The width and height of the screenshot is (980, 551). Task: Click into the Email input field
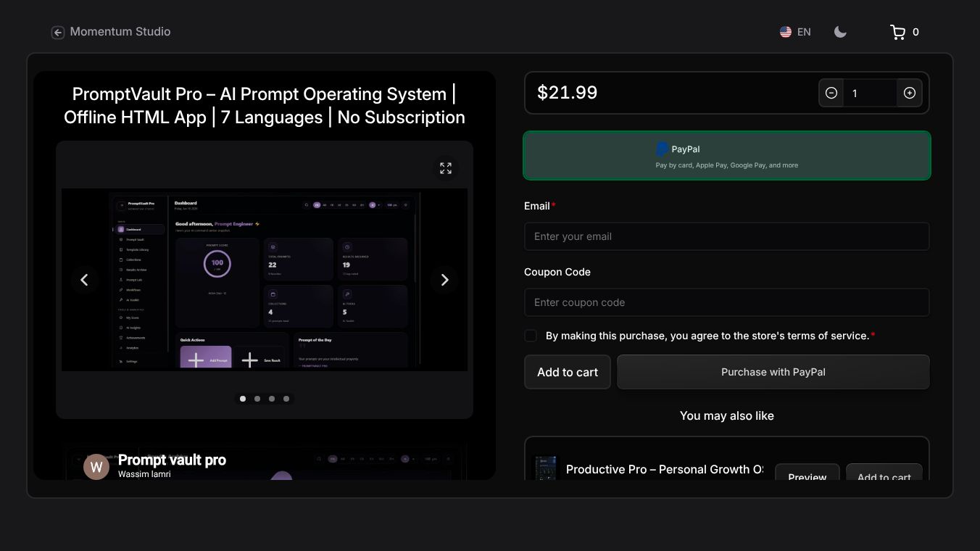727,236
